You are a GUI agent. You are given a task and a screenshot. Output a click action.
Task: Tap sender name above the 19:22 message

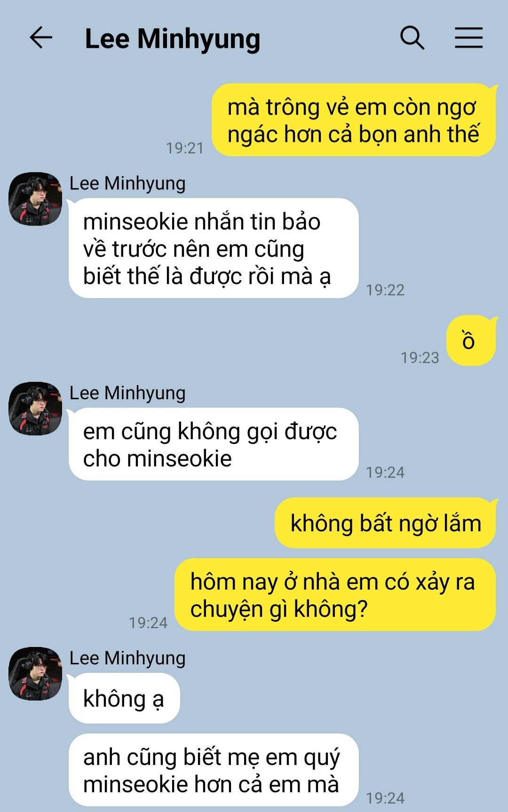[127, 183]
